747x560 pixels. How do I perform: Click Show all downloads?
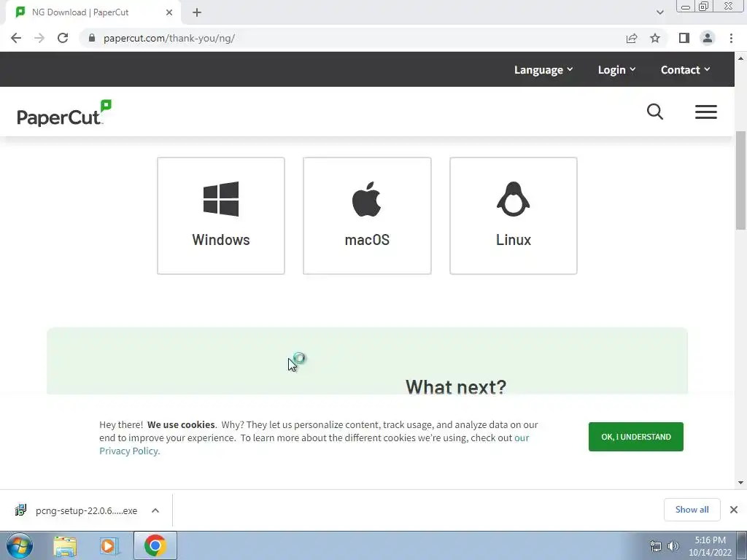click(x=692, y=510)
